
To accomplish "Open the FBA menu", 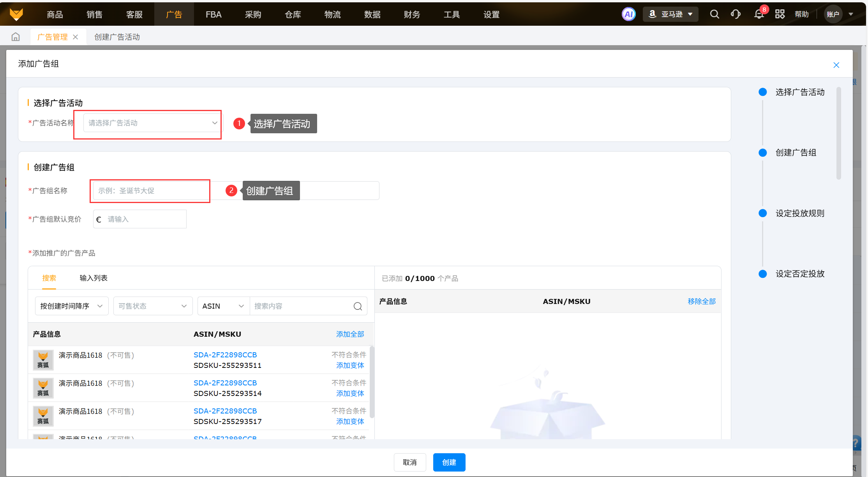I will tap(213, 14).
